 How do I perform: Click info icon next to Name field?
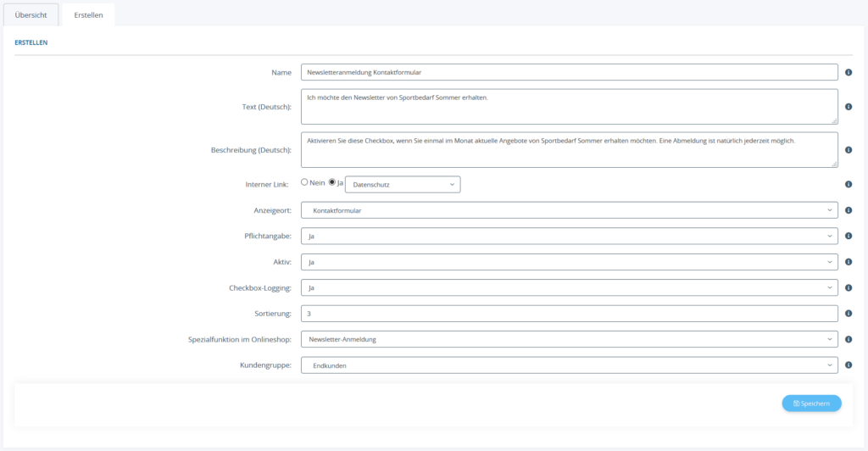click(849, 73)
